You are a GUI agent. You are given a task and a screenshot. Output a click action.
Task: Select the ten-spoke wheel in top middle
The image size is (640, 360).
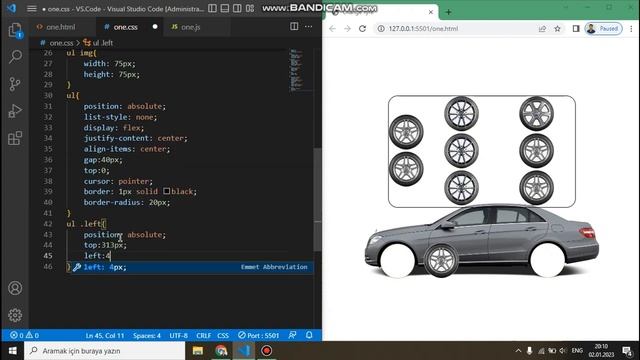coord(461,113)
